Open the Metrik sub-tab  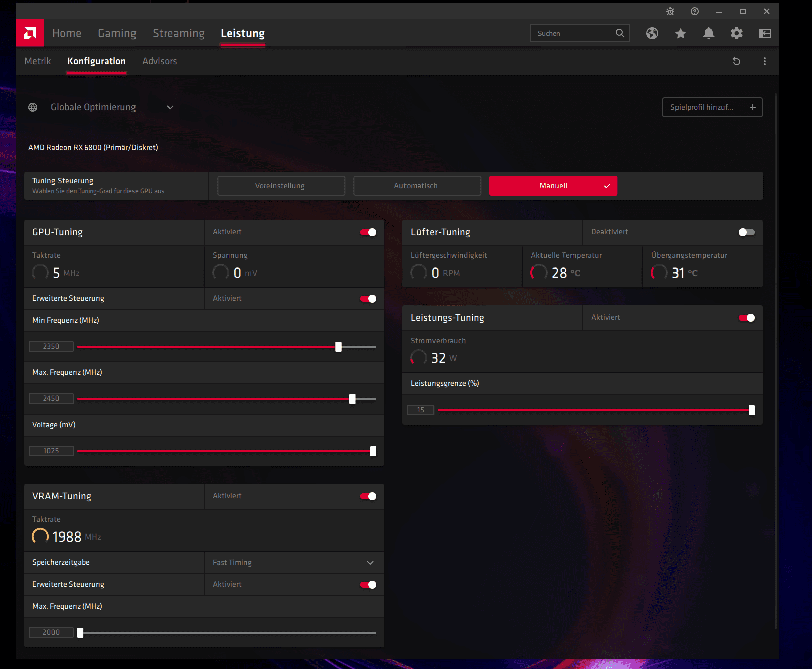(38, 61)
